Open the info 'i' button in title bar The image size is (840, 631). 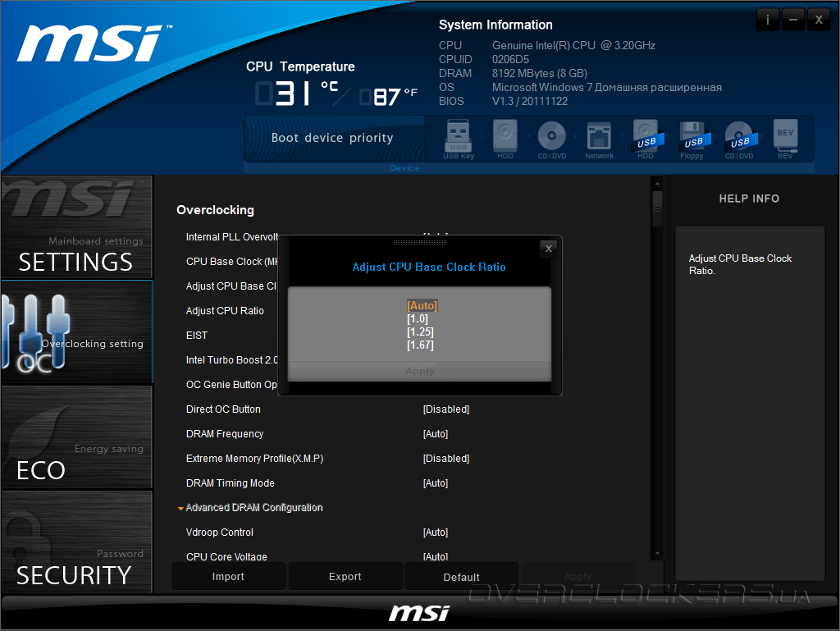click(x=768, y=20)
